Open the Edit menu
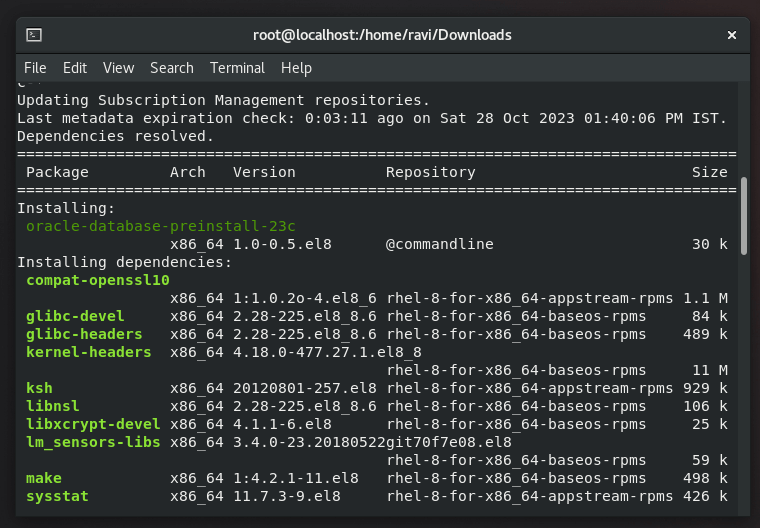Viewport: 760px width, 528px height. click(75, 68)
